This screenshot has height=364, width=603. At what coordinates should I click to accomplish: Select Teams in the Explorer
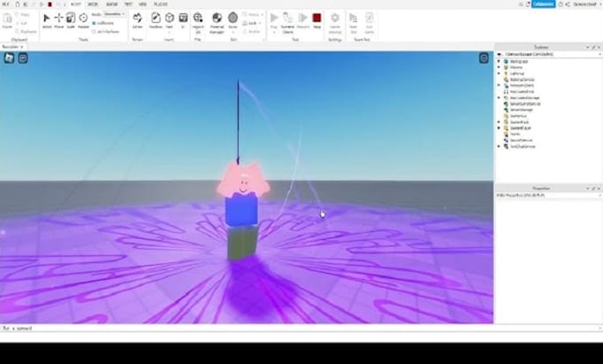tap(515, 134)
